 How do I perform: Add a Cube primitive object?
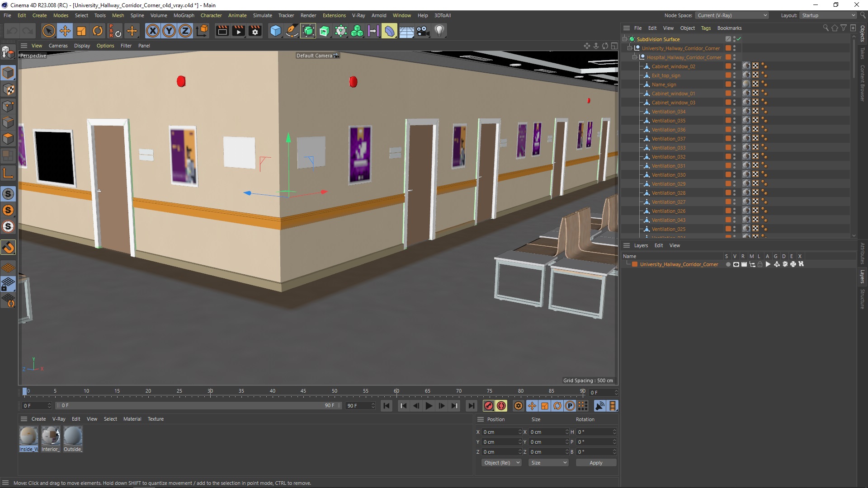275,31
